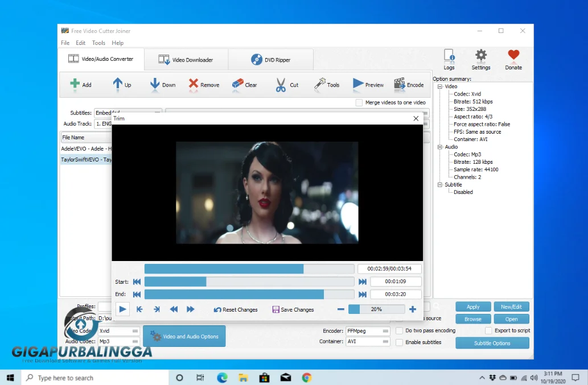588x385 pixels.
Task: Open Settings gear icon
Action: [481, 55]
